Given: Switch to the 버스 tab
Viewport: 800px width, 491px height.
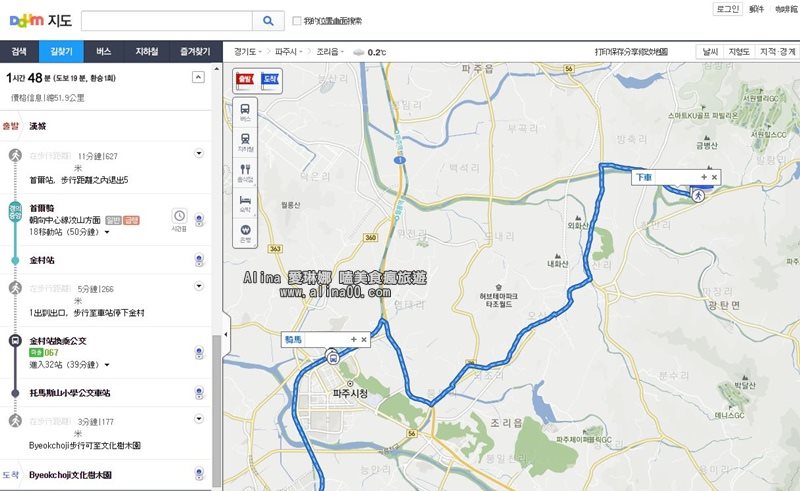Looking at the screenshot, I should tap(104, 52).
